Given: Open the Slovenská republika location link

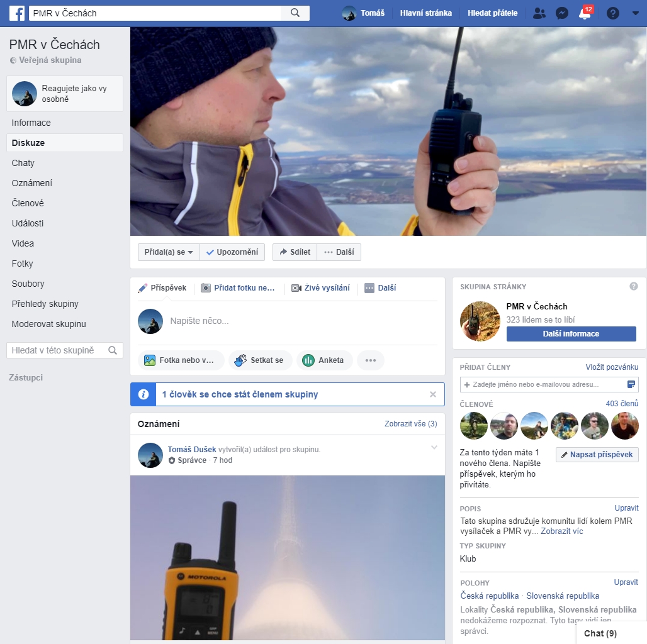Looking at the screenshot, I should [563, 596].
